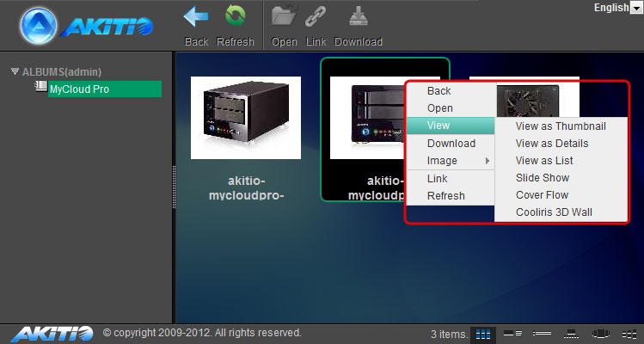This screenshot has width=644, height=344.
Task: Choose Cover Flow in the View submenu
Action: click(542, 195)
